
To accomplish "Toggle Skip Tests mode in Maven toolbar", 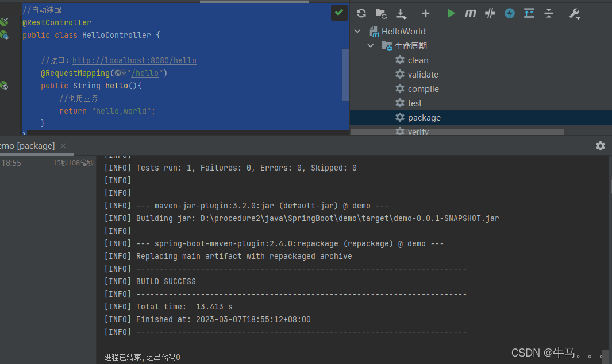I will click(490, 13).
